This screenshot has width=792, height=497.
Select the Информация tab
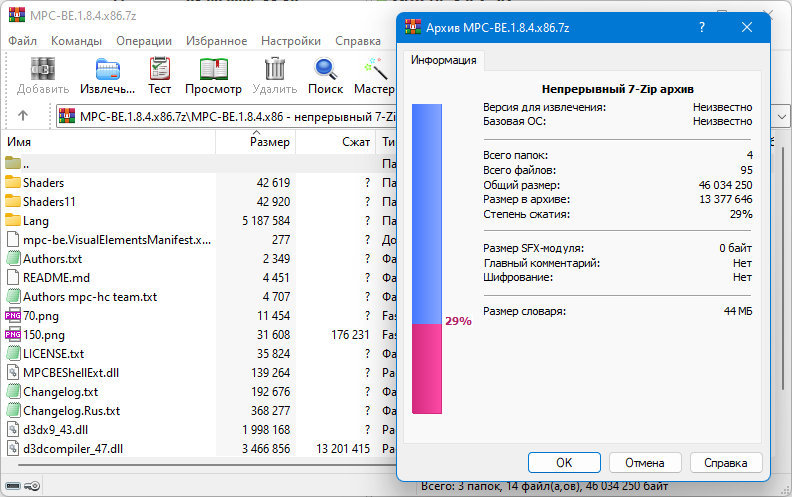443,60
